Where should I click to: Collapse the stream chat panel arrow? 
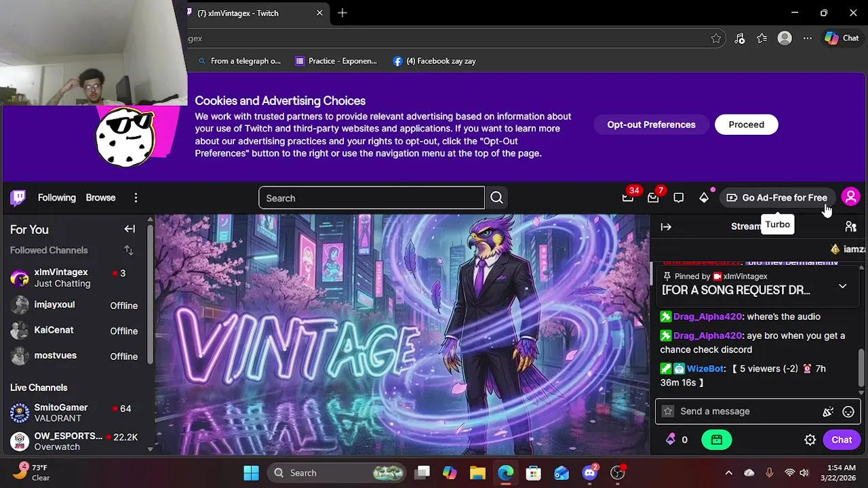(x=666, y=227)
